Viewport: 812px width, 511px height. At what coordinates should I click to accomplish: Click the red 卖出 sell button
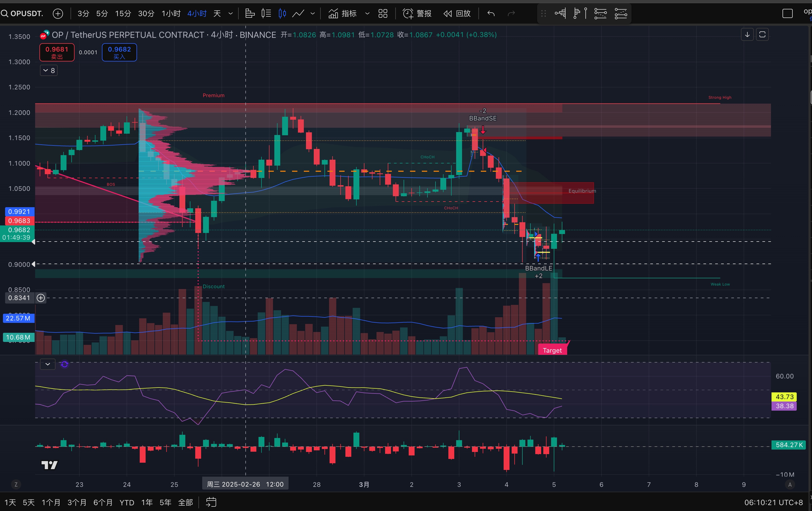point(57,52)
